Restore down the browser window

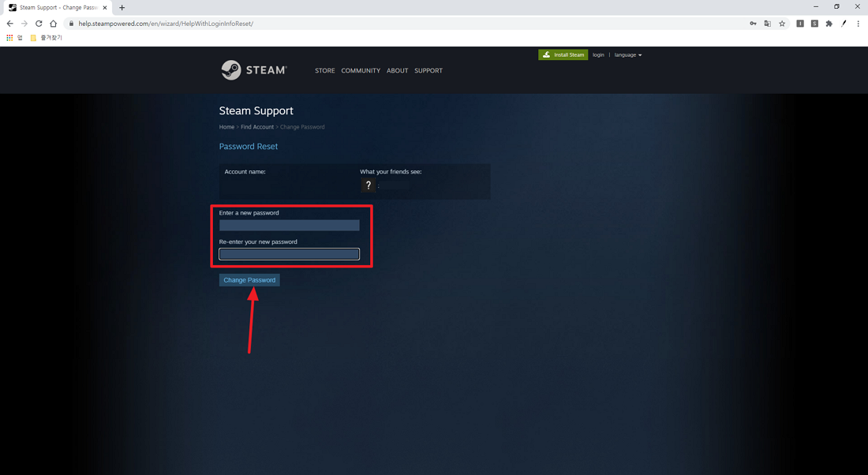pos(836,6)
